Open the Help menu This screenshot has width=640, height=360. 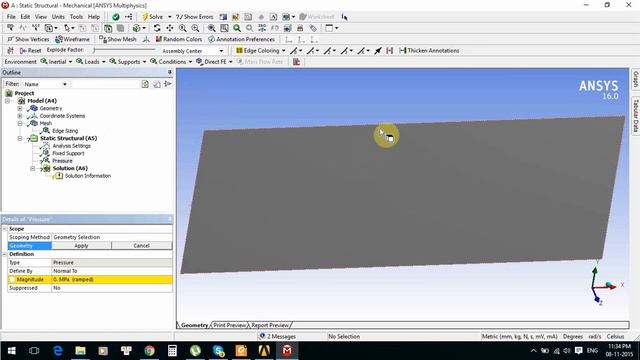pos(94,17)
